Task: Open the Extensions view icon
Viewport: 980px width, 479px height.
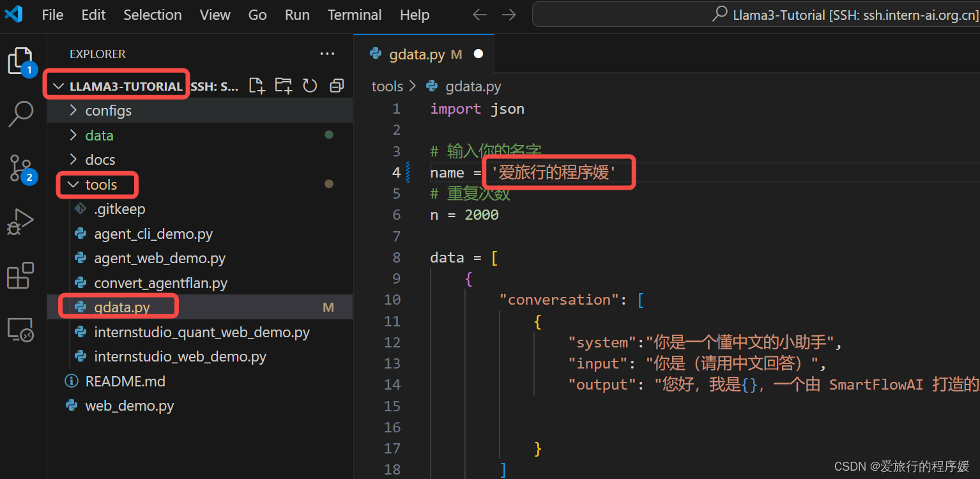Action: tap(20, 276)
